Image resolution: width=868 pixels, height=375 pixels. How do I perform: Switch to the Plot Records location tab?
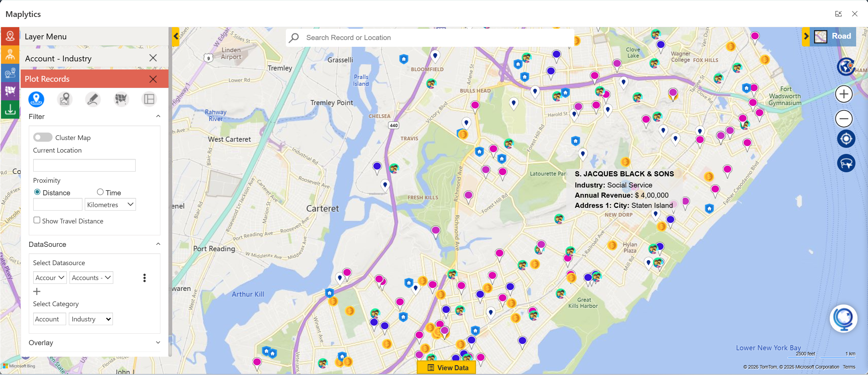tap(36, 99)
